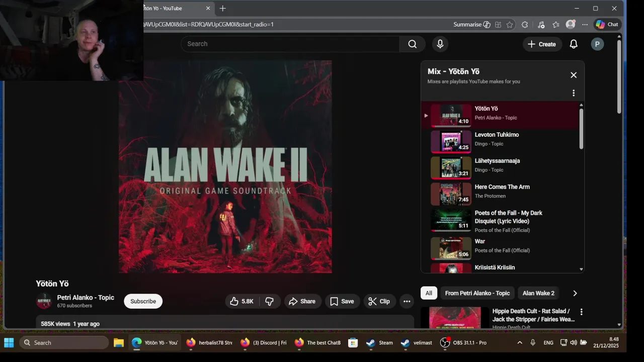Open OBS 31.1.1 from taskbar
Screen dimensions: 644x362
coord(463,343)
